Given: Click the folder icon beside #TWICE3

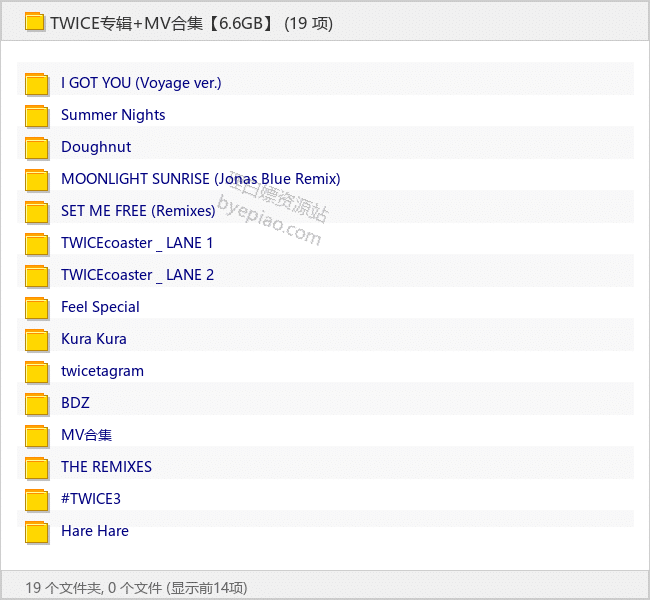Looking at the screenshot, I should pyautogui.click(x=36, y=500).
